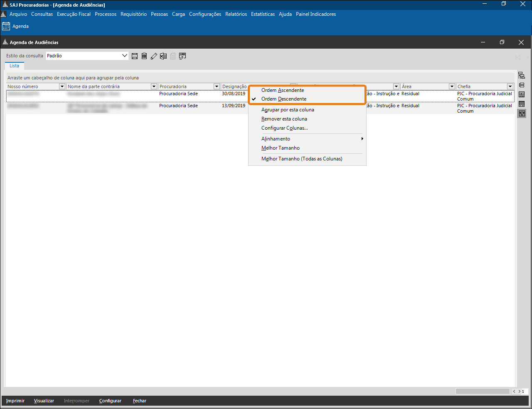Image resolution: width=532 pixels, height=409 pixels.
Task: Click the Designação column header
Action: pyautogui.click(x=234, y=86)
